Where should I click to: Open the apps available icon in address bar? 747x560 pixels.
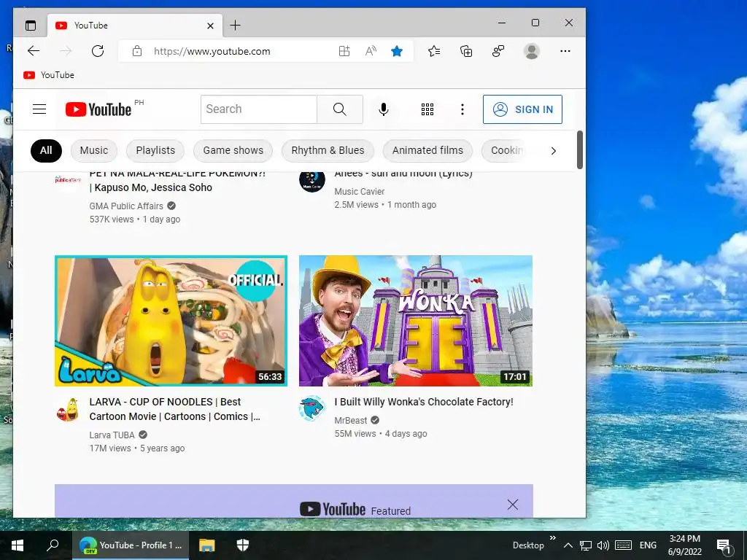(x=344, y=51)
